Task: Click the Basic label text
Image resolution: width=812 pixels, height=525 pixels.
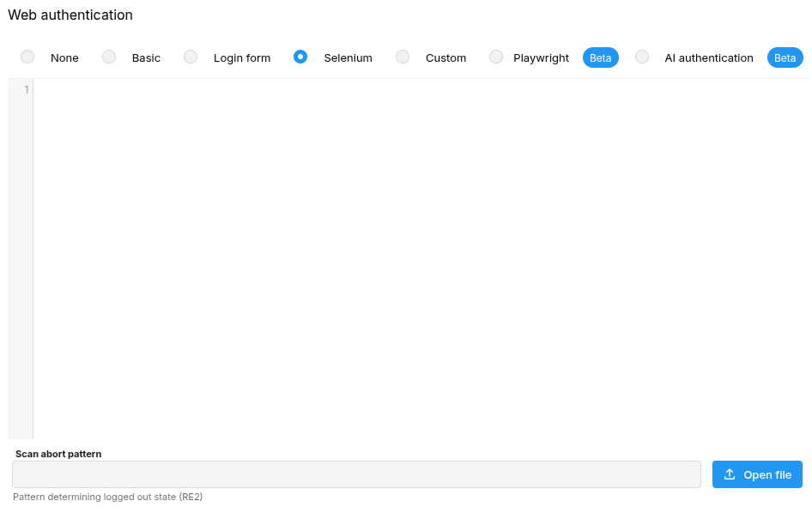Action: pos(146,58)
